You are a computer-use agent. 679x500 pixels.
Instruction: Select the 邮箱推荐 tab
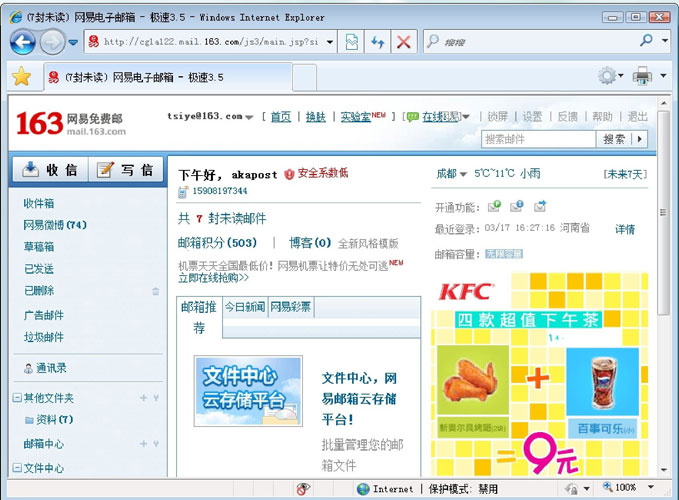click(199, 317)
